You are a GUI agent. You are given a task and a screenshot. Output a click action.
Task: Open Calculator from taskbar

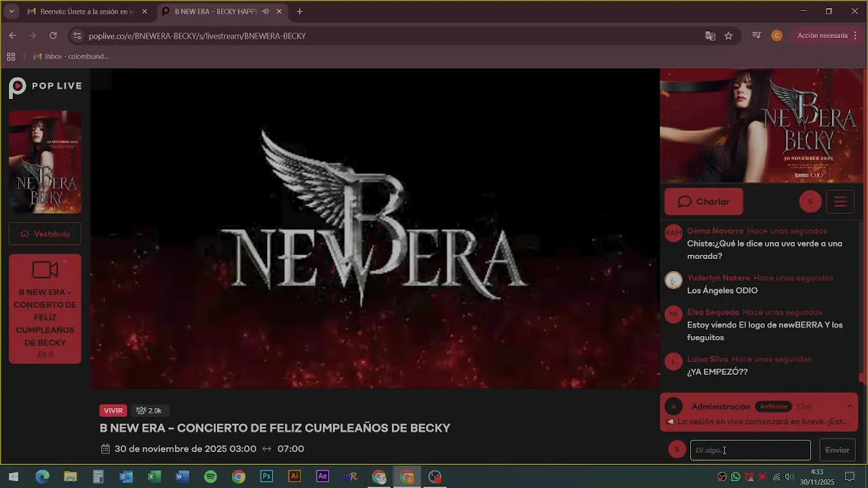[x=98, y=477]
